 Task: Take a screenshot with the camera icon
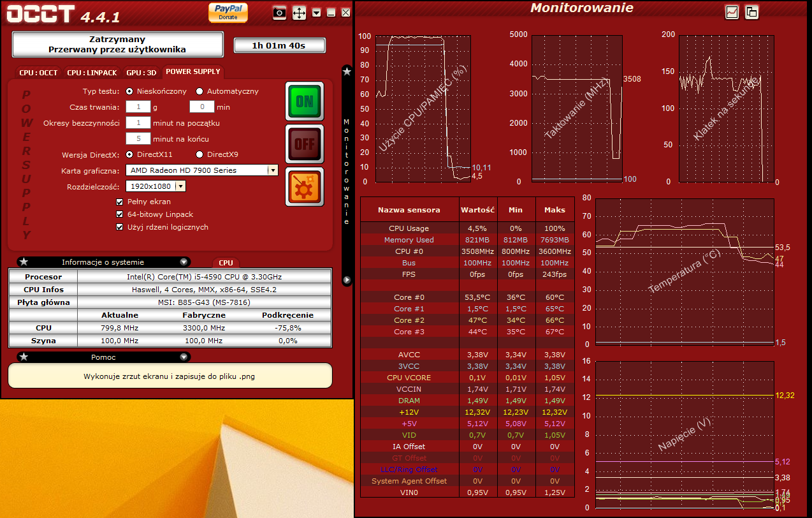click(279, 13)
